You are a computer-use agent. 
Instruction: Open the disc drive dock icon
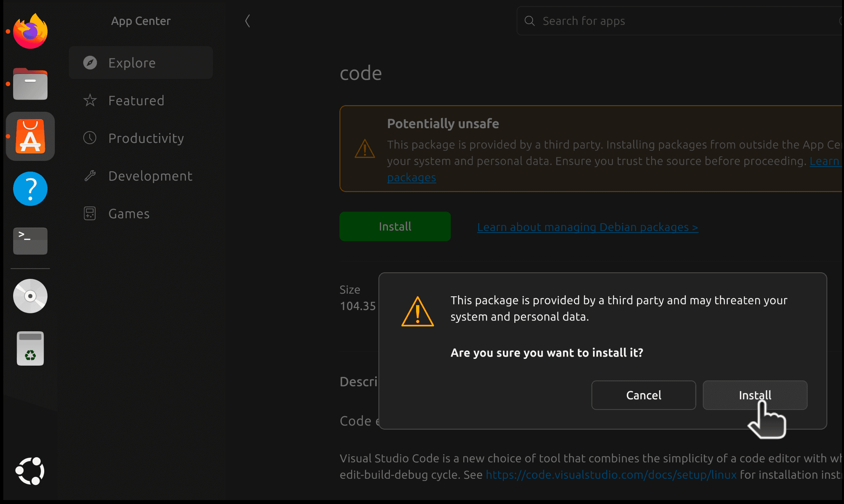click(x=30, y=296)
